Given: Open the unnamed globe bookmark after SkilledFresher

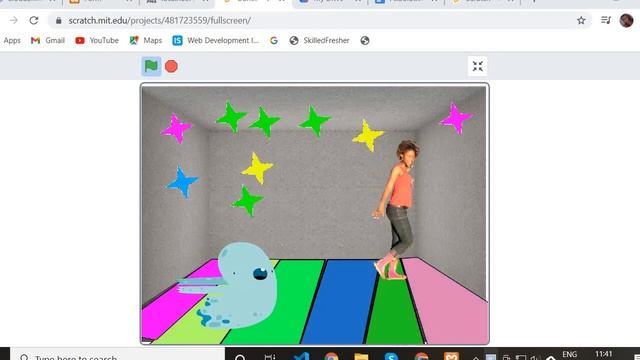Looking at the screenshot, I should tap(365, 40).
